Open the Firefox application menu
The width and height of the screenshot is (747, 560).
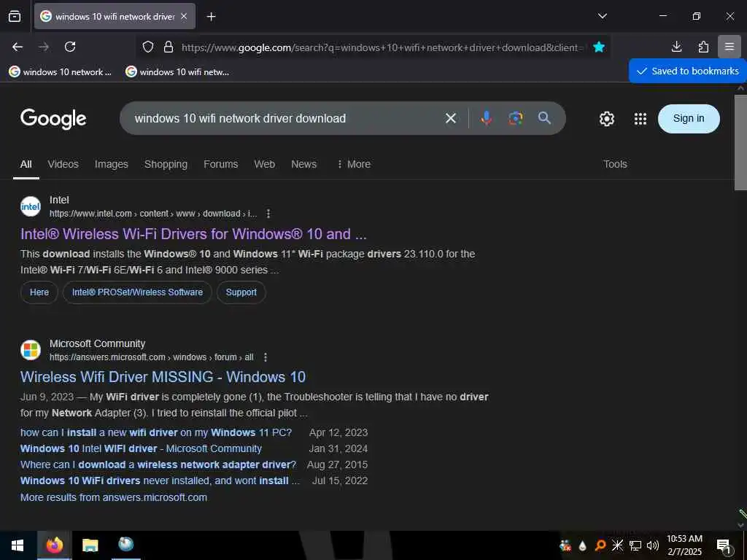coord(729,47)
